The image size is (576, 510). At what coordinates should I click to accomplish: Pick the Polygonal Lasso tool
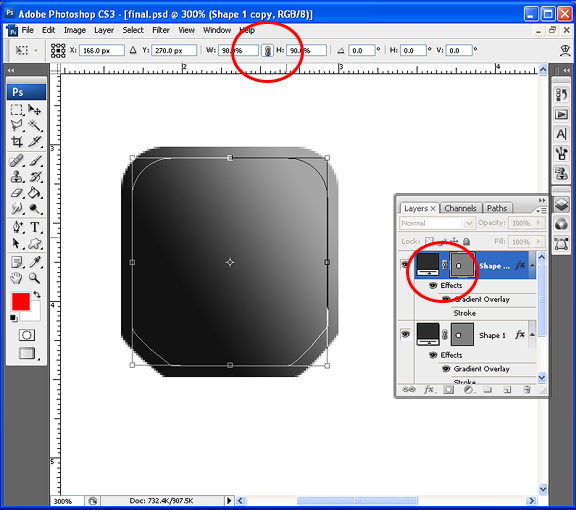(16, 125)
